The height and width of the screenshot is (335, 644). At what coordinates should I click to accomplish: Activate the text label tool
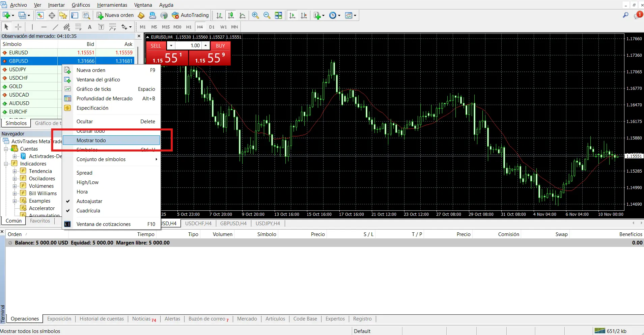(101, 27)
